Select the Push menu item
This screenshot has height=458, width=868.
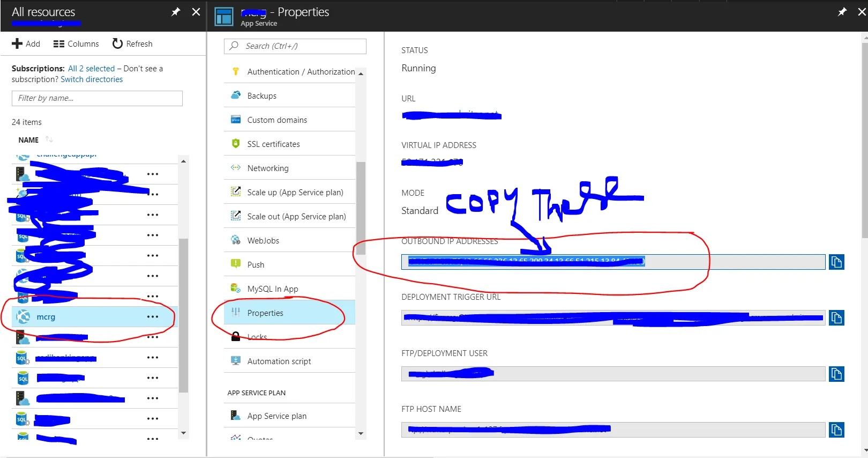[x=289, y=264]
